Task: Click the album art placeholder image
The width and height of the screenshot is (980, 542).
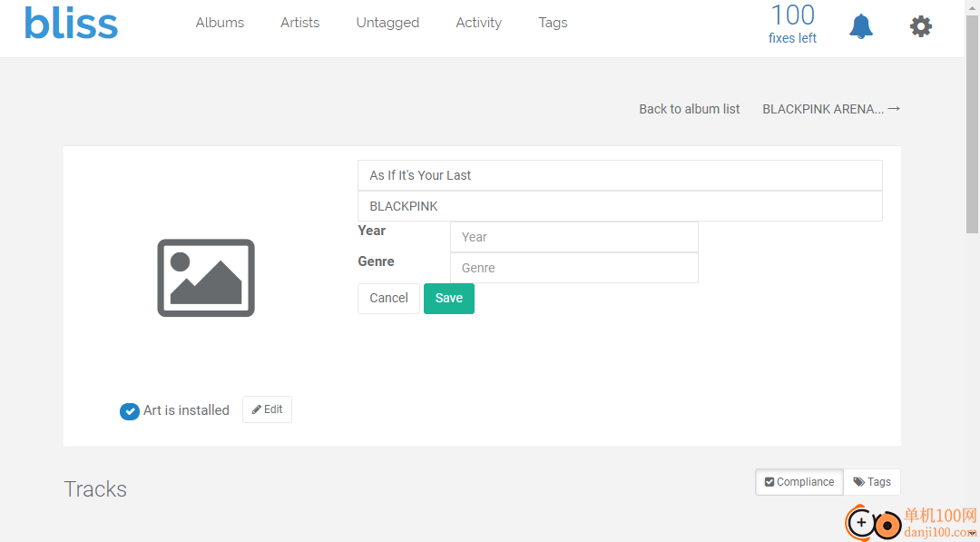Action: 206,278
